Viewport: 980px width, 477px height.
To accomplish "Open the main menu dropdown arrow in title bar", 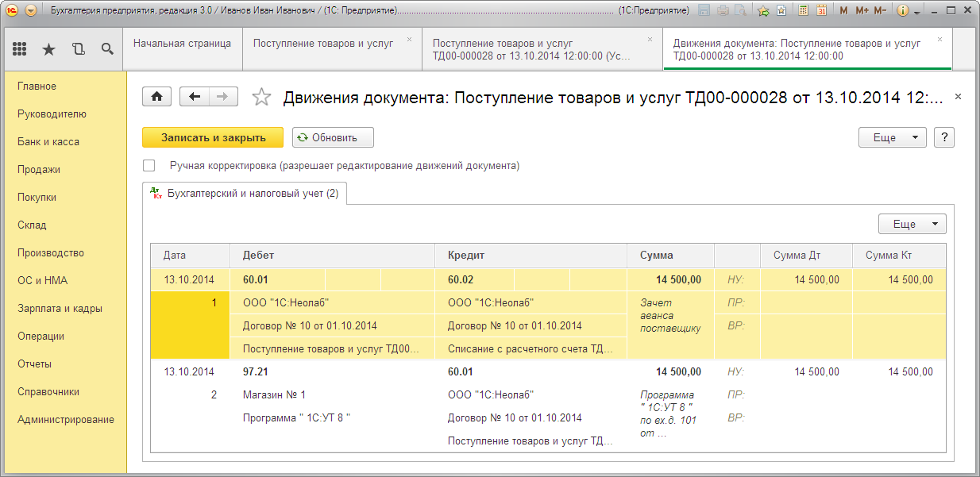I will point(31,11).
